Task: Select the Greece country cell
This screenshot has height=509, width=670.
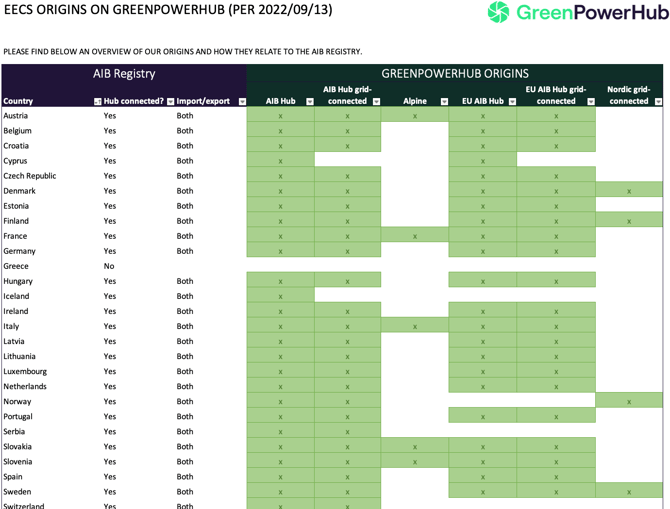Action: (16, 266)
